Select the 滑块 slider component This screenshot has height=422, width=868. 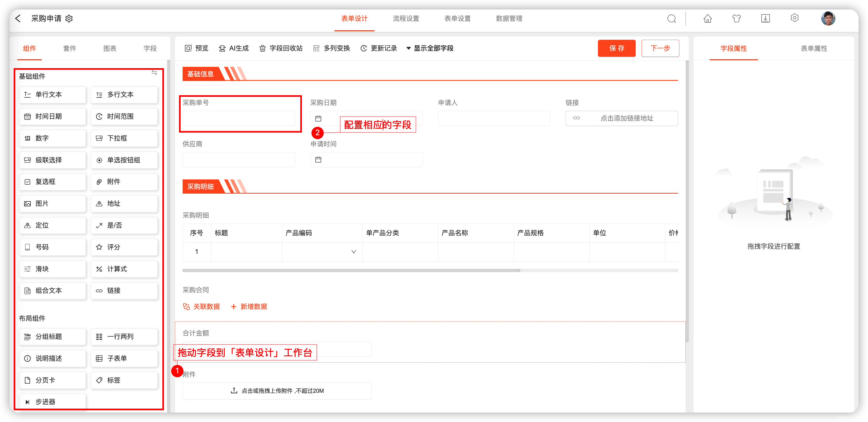coord(52,269)
